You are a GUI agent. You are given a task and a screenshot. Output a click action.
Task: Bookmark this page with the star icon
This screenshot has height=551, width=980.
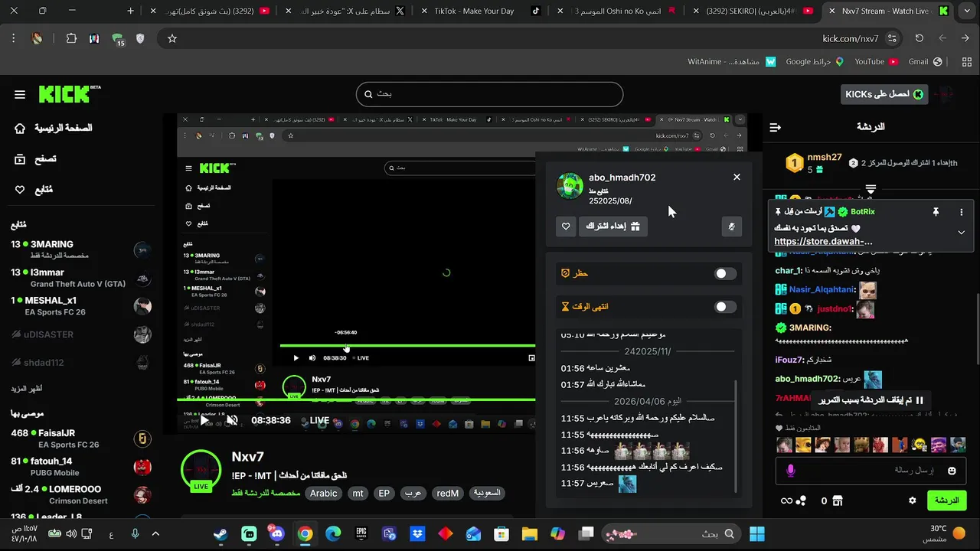172,38
